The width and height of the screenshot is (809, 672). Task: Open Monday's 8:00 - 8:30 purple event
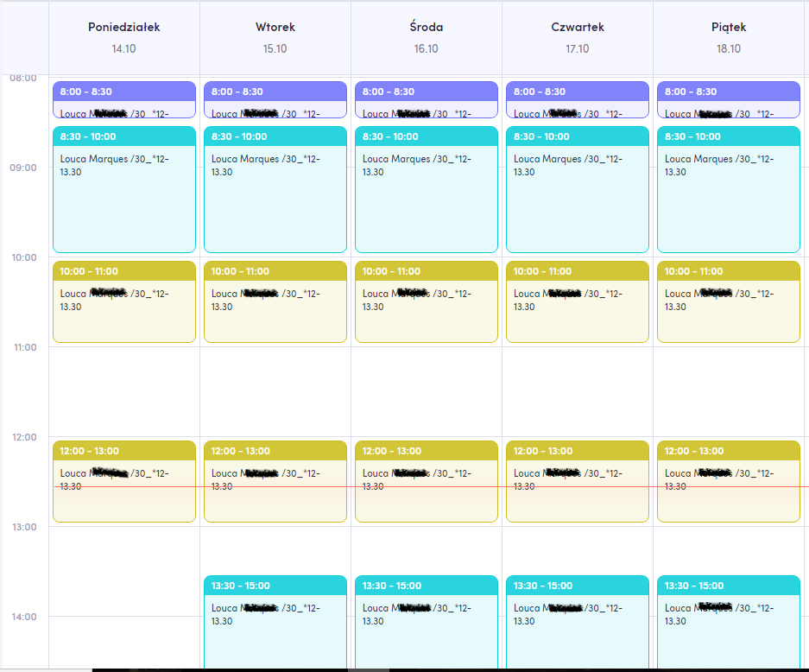(123, 99)
